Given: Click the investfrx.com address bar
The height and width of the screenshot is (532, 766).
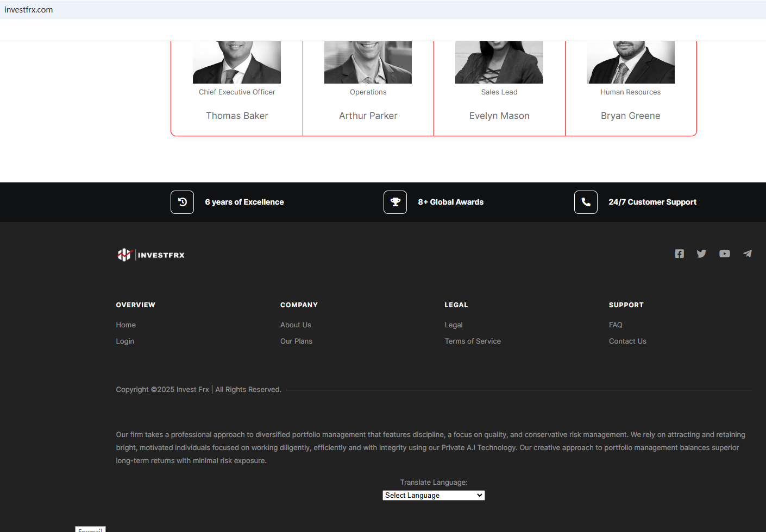Looking at the screenshot, I should coord(383,10).
